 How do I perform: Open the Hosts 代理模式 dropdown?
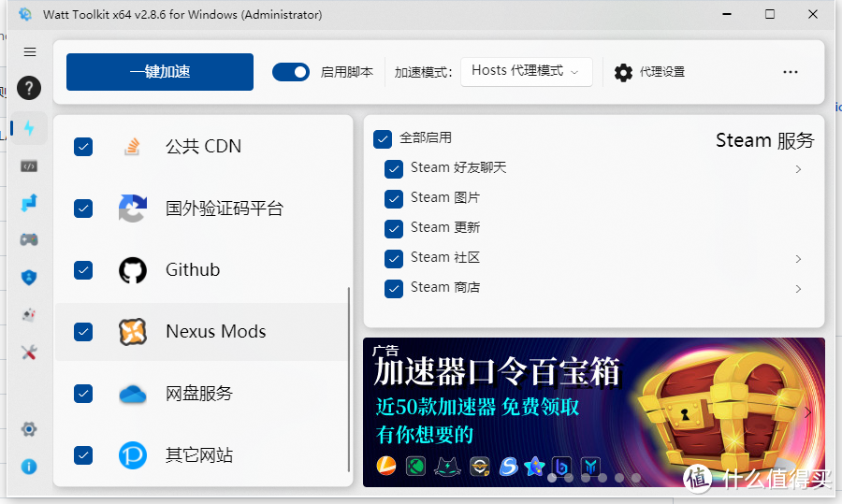[x=526, y=72]
